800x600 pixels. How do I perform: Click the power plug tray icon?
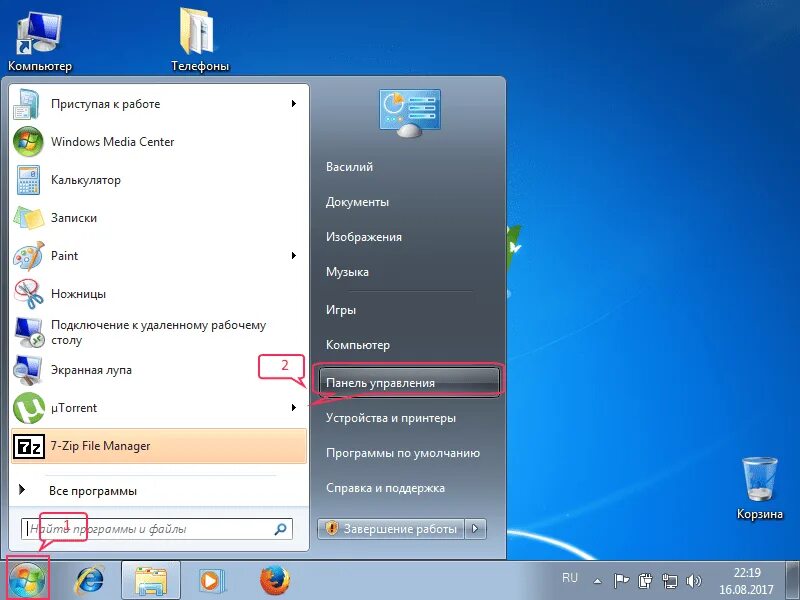pyautogui.click(x=645, y=581)
